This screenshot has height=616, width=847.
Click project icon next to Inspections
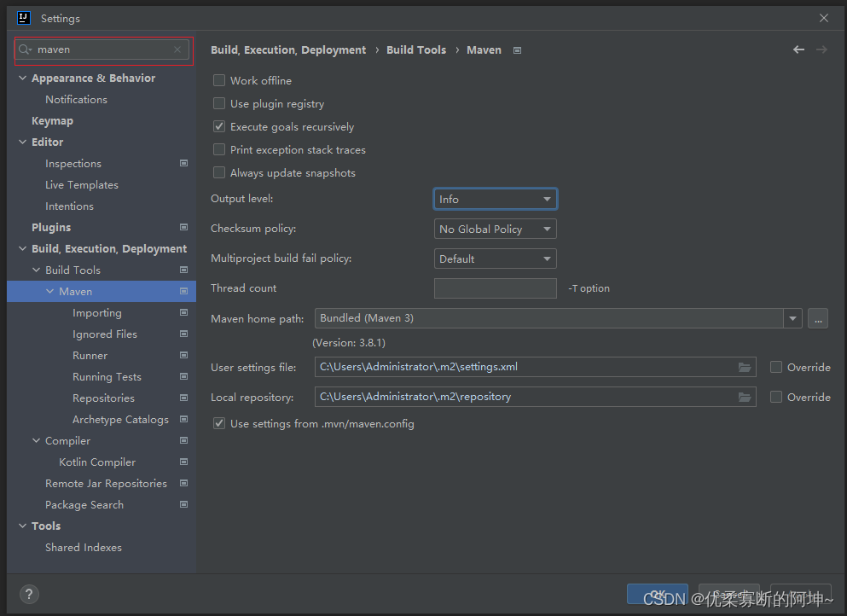pyautogui.click(x=183, y=163)
